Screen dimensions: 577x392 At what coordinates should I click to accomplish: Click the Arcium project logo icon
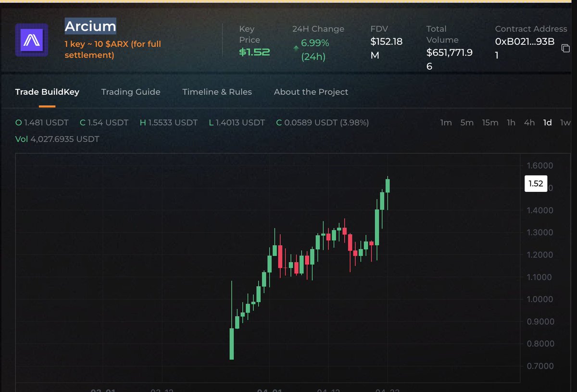click(x=31, y=40)
